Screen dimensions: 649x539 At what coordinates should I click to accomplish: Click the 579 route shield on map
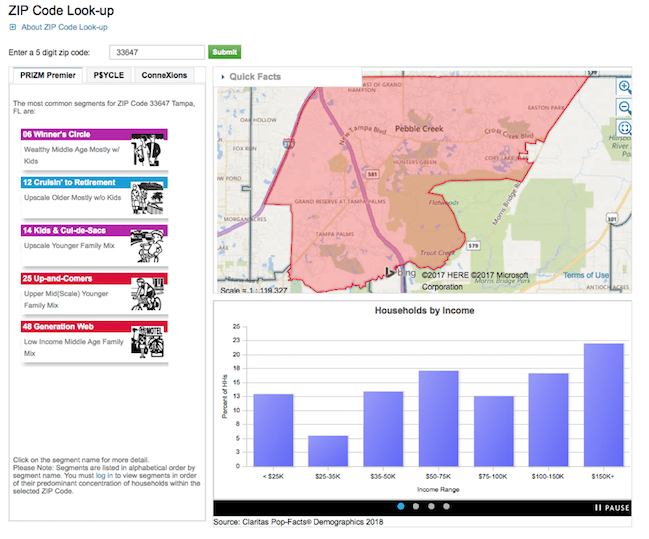[473, 246]
